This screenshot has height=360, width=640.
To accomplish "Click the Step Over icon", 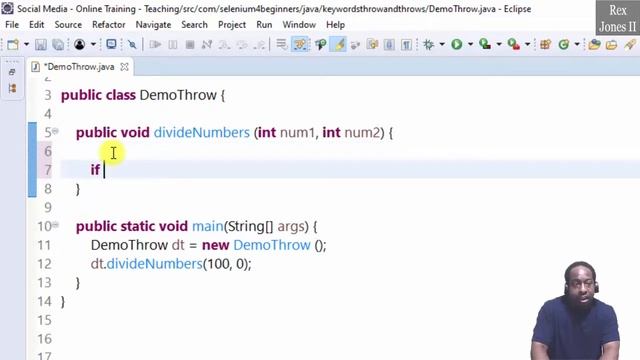I will (x=242, y=44).
